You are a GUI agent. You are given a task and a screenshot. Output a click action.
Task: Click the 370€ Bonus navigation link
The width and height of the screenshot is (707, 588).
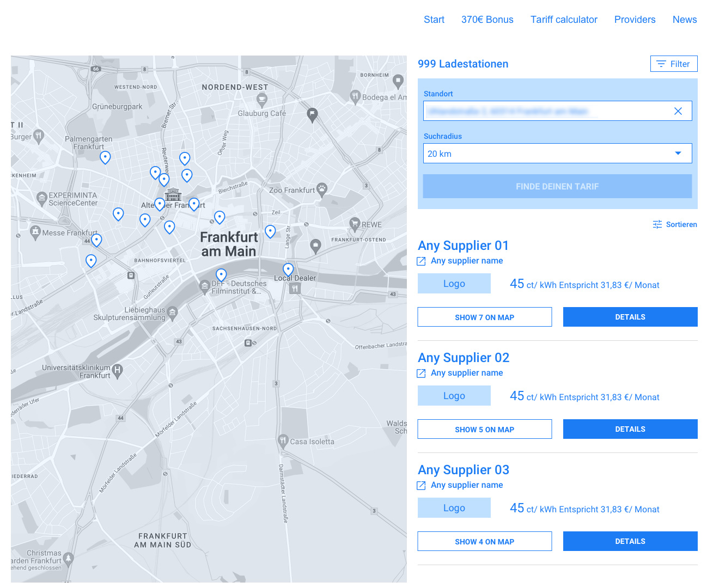(487, 20)
